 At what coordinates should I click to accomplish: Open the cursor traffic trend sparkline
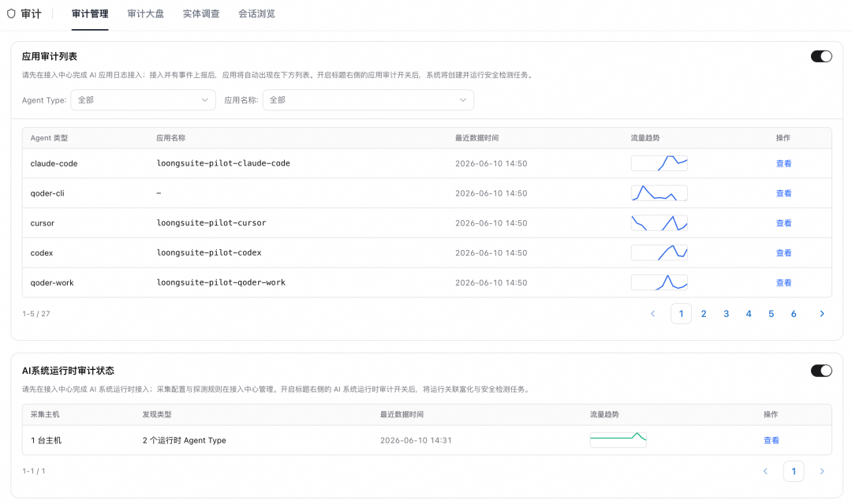click(659, 223)
